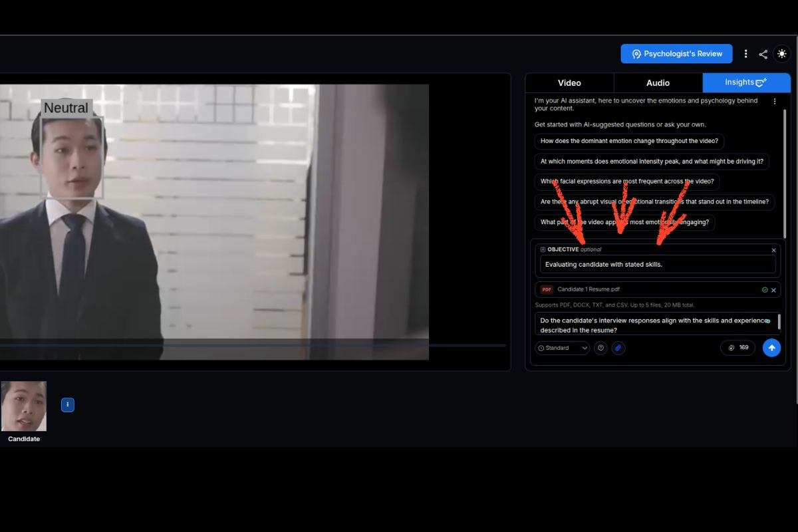Screen dimensions: 798x532
Task: Select the Insights tab
Action: pos(746,82)
